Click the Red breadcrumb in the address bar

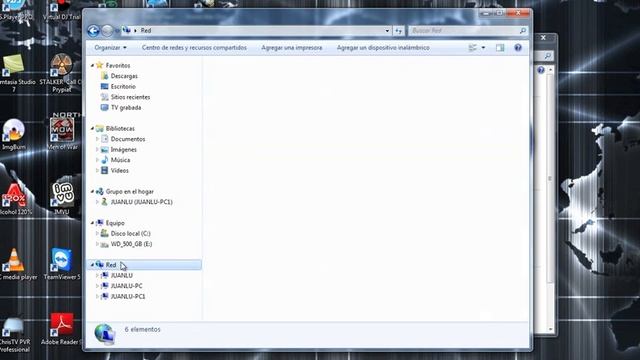click(x=146, y=31)
